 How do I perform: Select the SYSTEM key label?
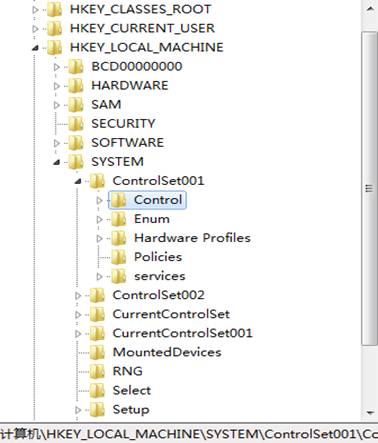(117, 162)
